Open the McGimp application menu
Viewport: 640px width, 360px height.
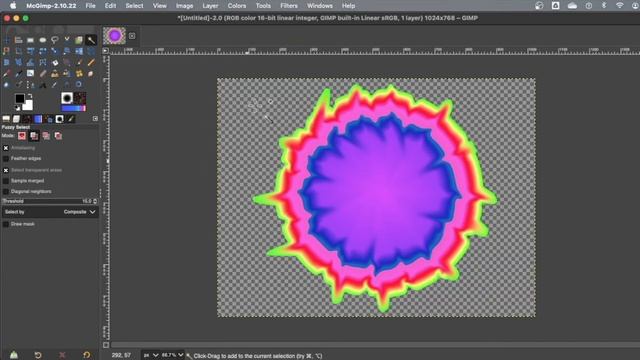pos(51,6)
